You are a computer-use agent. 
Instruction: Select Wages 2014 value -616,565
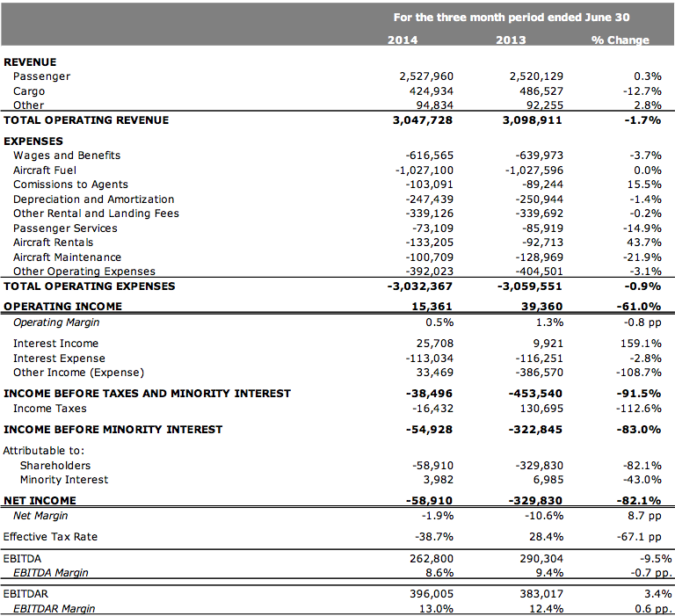click(x=429, y=156)
